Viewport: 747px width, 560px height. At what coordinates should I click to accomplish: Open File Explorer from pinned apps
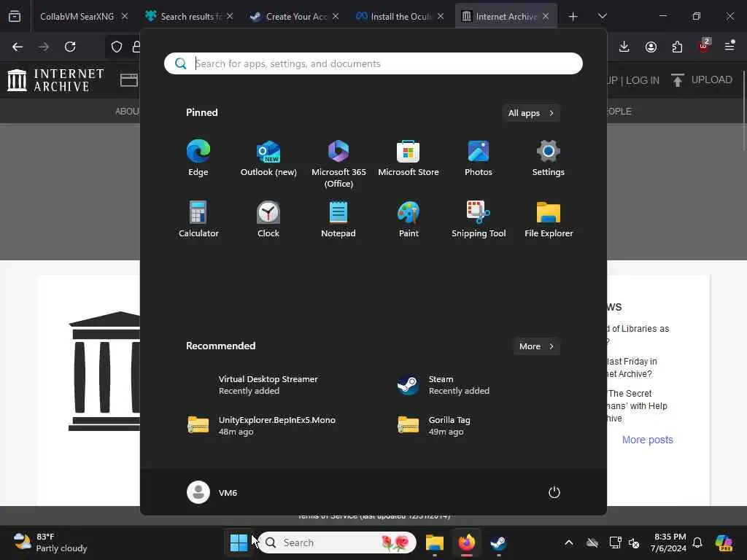click(549, 219)
